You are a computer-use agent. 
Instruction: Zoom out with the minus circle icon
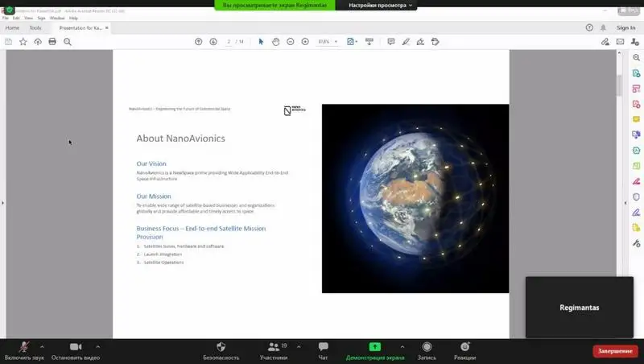291,42
